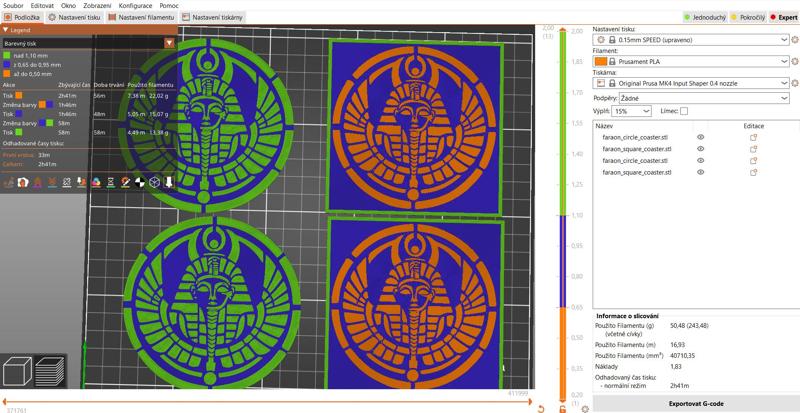
Task: Hide last faraon_square_coaster.stl with eye icon
Action: [701, 173]
